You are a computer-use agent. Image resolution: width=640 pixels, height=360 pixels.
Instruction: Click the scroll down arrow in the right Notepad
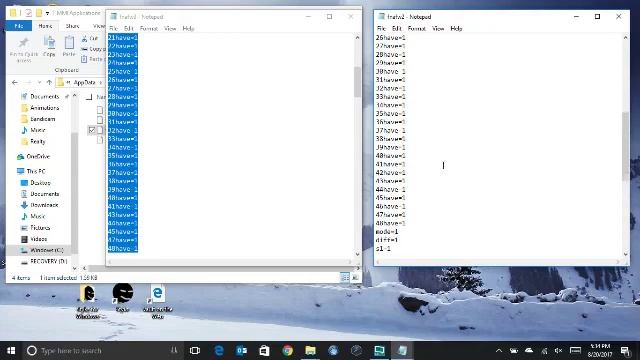[x=625, y=254]
